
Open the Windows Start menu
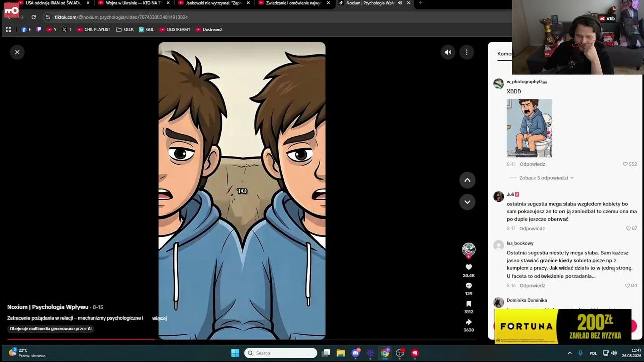click(235, 353)
